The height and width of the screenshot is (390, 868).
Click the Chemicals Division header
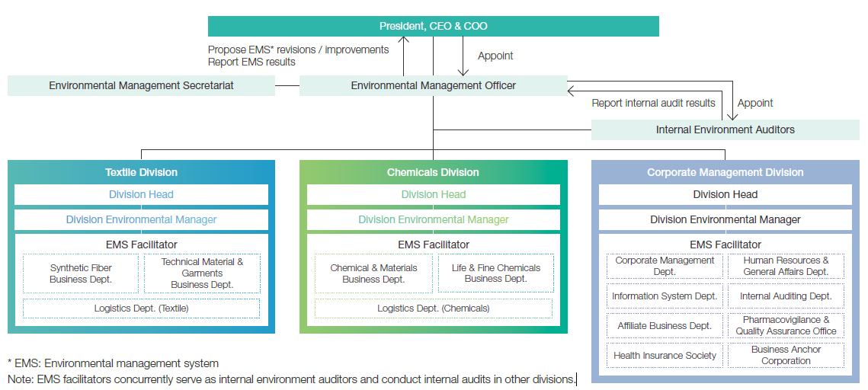[x=433, y=172]
